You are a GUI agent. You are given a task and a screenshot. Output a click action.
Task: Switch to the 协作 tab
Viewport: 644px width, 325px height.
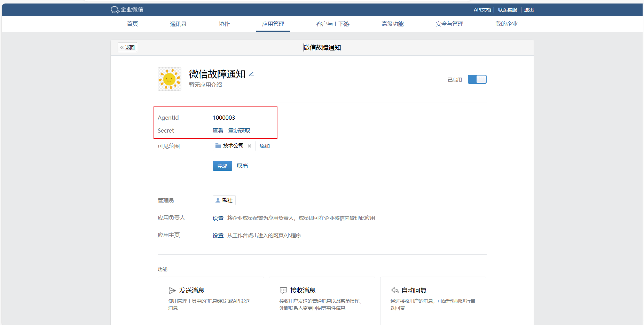tap(224, 24)
